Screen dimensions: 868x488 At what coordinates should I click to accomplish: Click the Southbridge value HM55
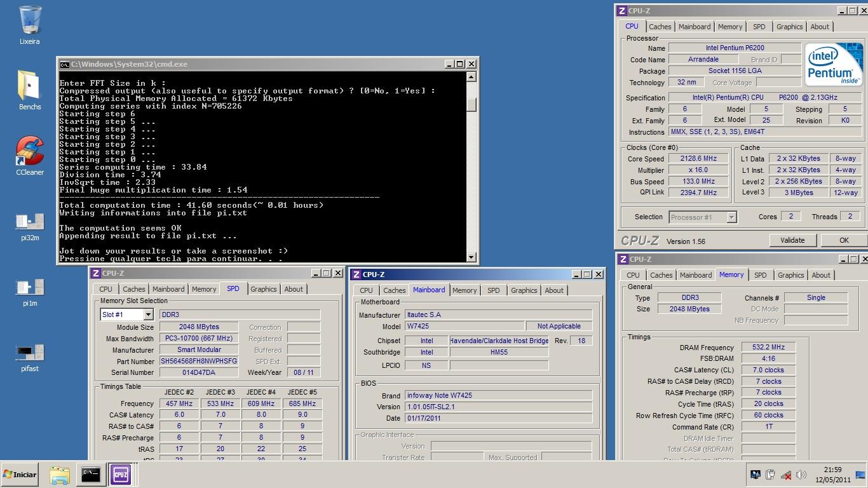pos(499,352)
